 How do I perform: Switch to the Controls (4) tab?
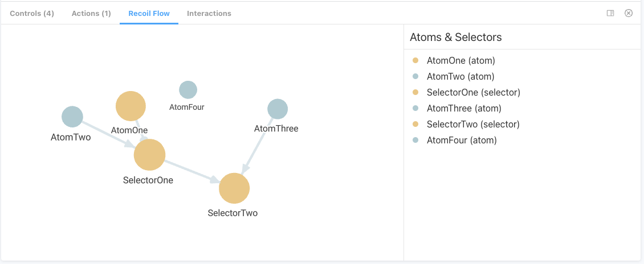click(x=32, y=14)
